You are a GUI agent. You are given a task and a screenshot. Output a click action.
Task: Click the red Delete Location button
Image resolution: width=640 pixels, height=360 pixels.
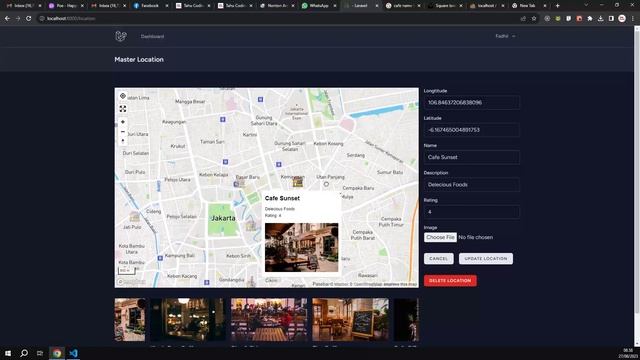tap(450, 280)
